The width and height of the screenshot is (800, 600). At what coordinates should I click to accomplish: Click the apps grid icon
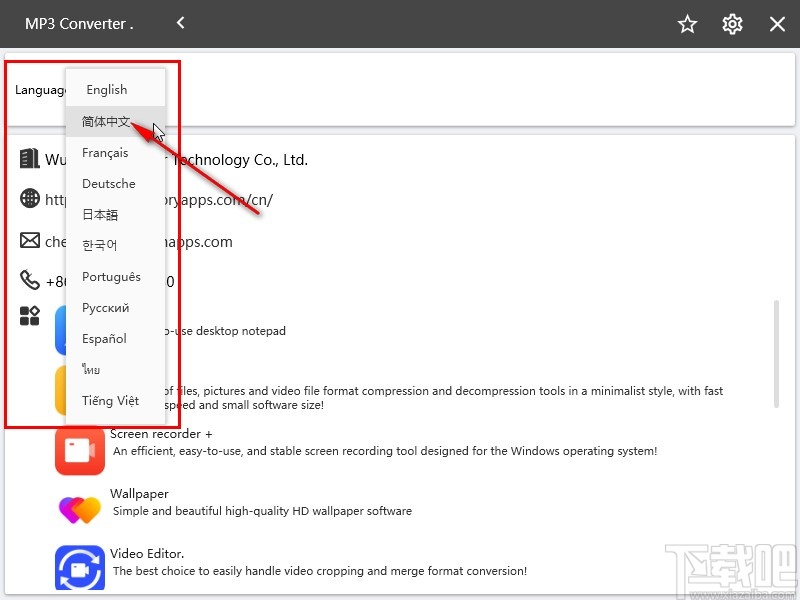tap(30, 316)
